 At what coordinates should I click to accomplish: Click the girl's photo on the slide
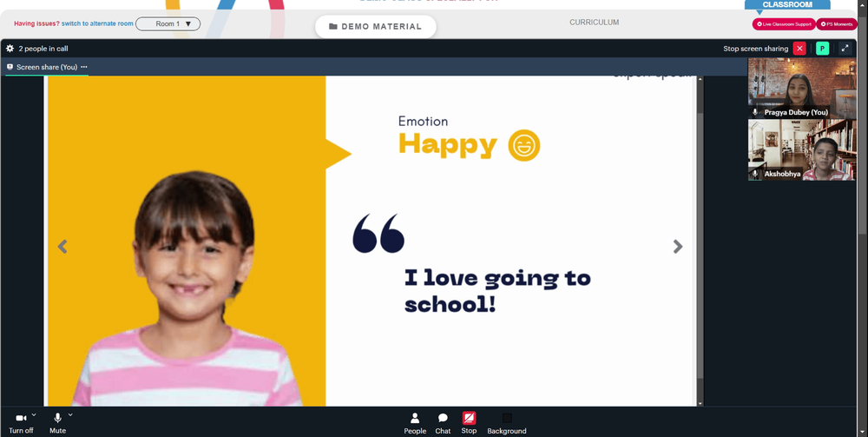(187, 288)
